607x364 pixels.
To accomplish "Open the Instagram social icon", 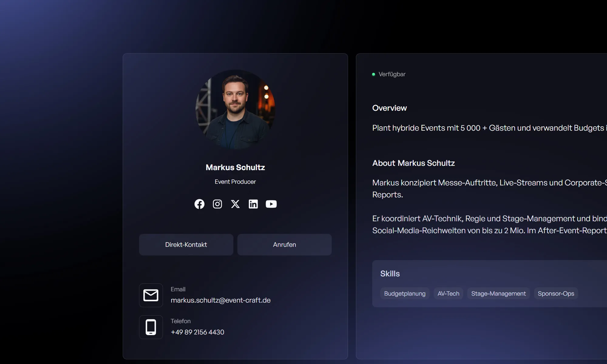I will pos(217,204).
